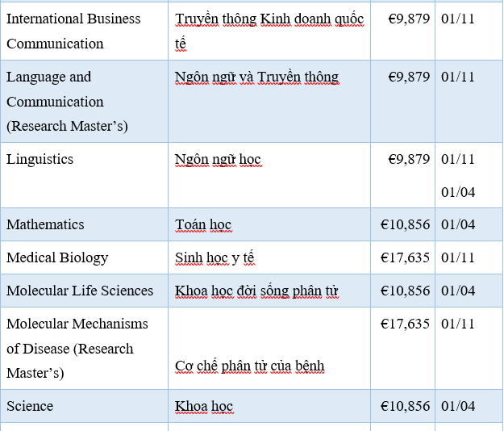Click the "Medical Biology" cell
The width and height of the screenshot is (504, 431).
click(57, 257)
